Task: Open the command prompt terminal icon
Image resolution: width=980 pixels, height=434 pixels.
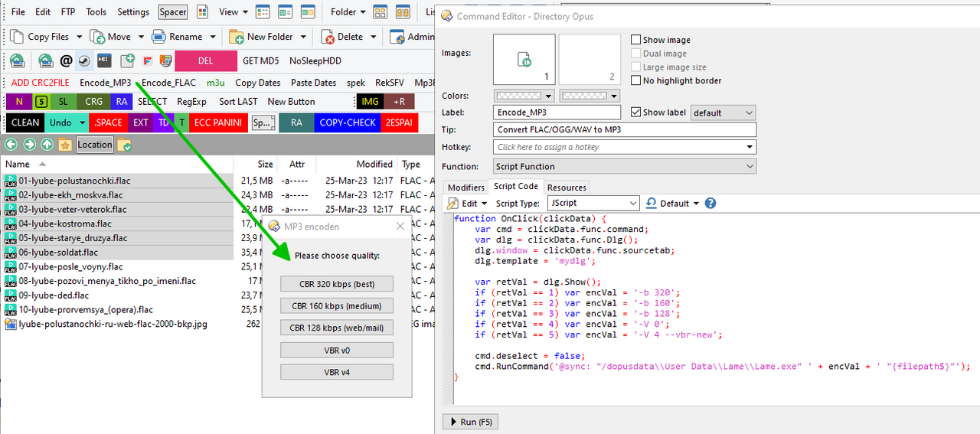Action: [103, 60]
